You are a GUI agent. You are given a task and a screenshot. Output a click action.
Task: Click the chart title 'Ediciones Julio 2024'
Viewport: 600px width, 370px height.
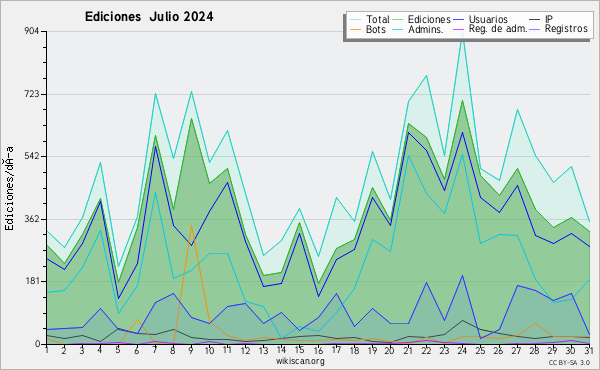coord(149,17)
